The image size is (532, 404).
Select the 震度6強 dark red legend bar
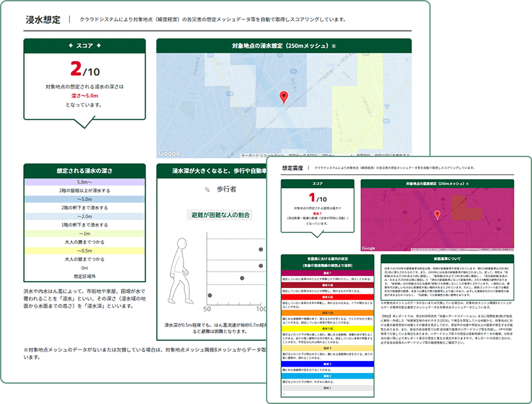point(327,285)
